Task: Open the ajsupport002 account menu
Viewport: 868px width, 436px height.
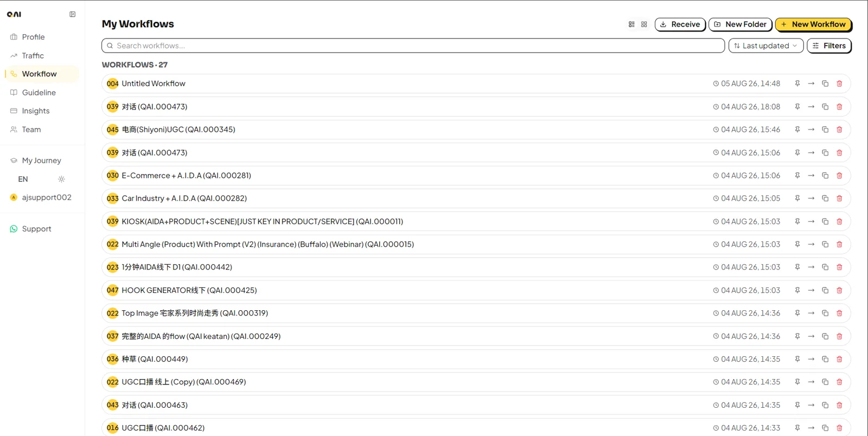Action: 41,197
